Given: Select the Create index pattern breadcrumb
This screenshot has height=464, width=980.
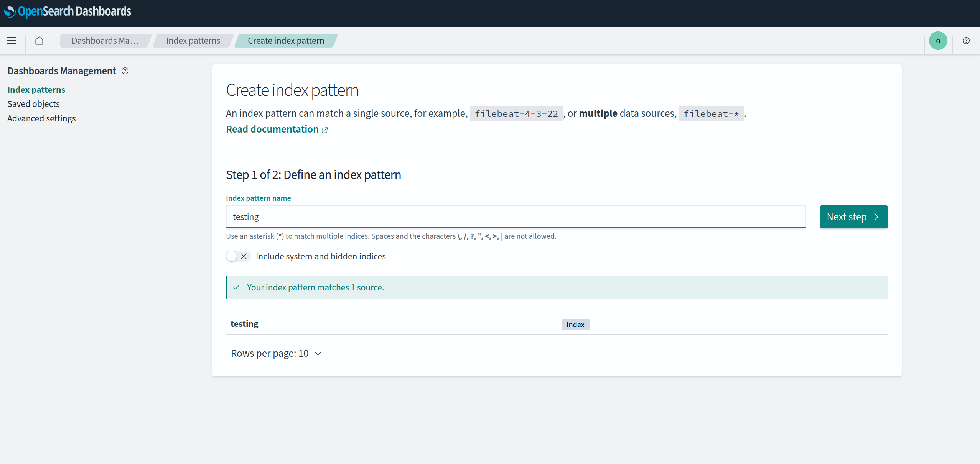Looking at the screenshot, I should click(285, 40).
